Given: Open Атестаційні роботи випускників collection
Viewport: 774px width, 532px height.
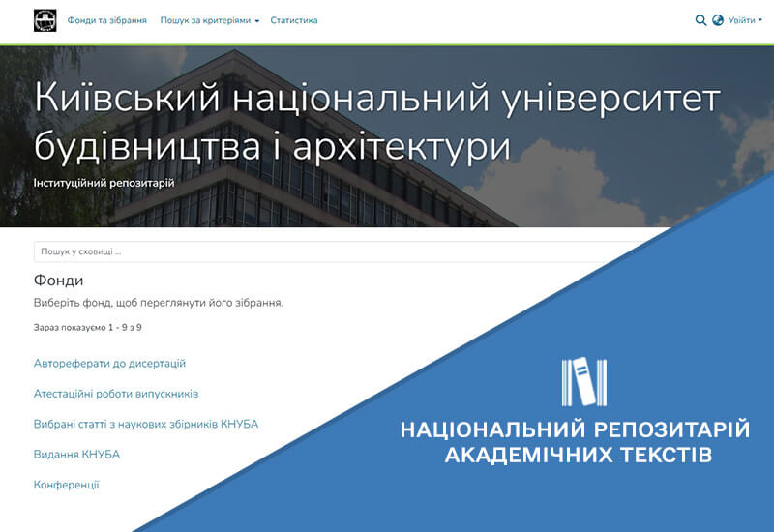Looking at the screenshot, I should coord(116,394).
